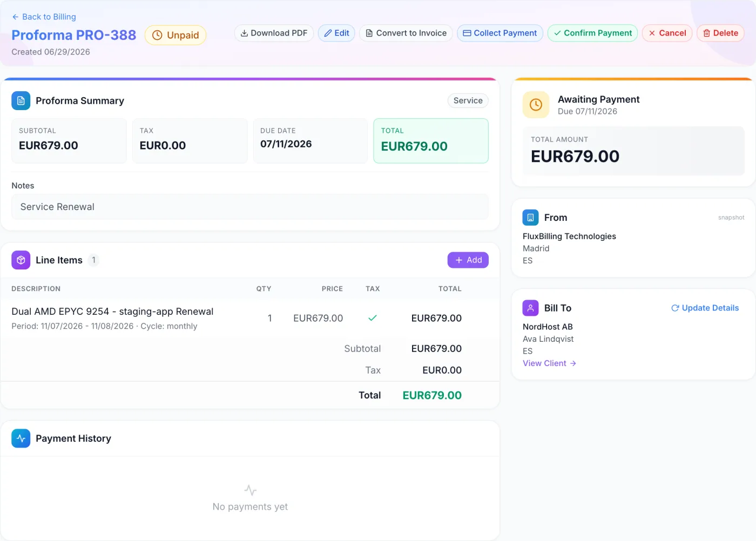The height and width of the screenshot is (541, 756).
Task: Click 'Ava Lindqvist' contact name
Action: coord(548,339)
